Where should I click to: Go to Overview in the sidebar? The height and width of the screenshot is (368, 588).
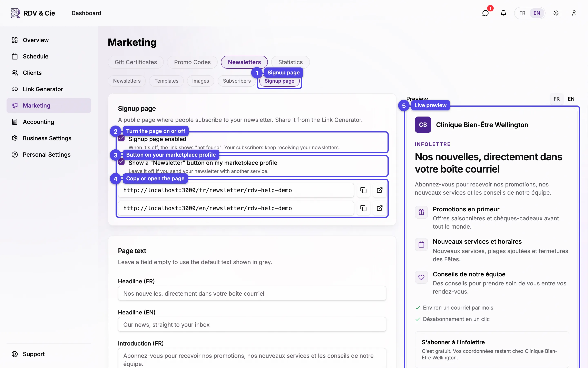point(49,40)
